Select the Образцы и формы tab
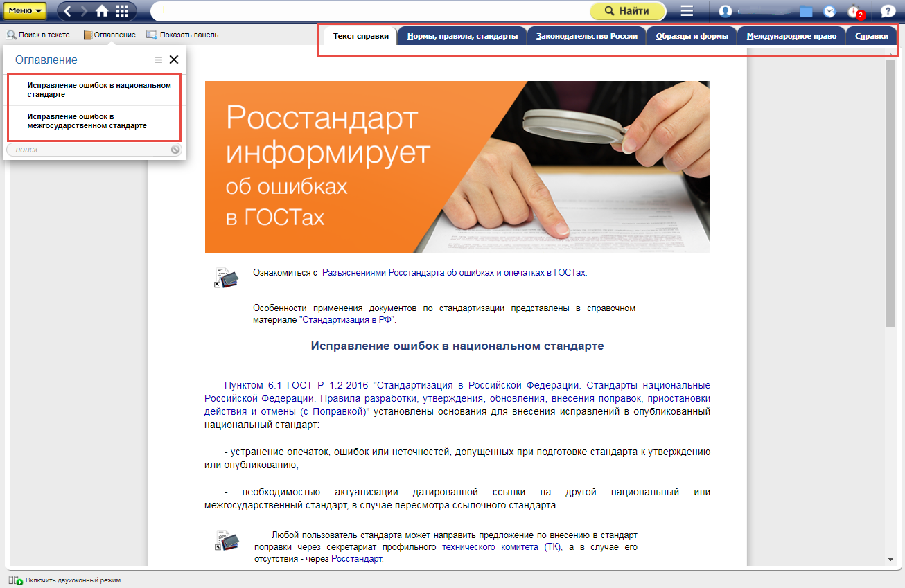 (692, 36)
